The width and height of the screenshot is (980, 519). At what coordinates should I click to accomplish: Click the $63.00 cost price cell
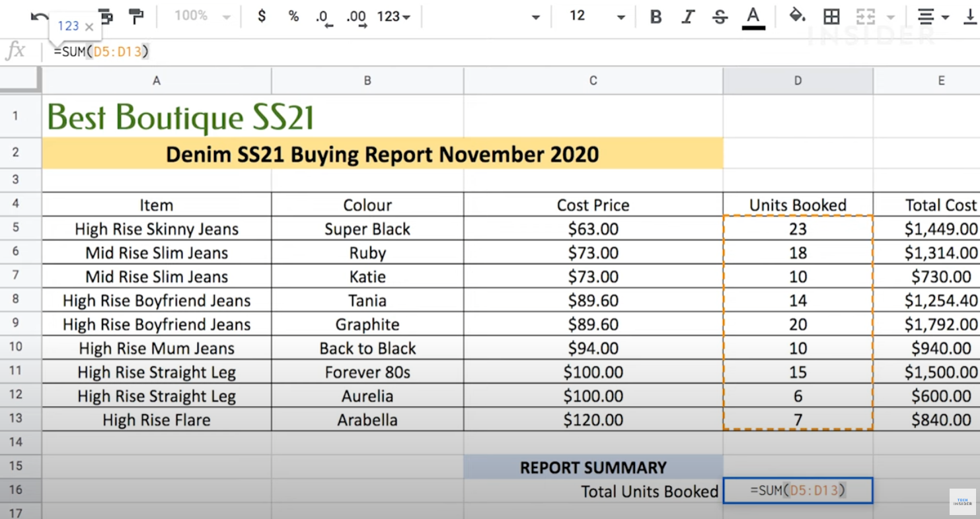click(x=593, y=228)
